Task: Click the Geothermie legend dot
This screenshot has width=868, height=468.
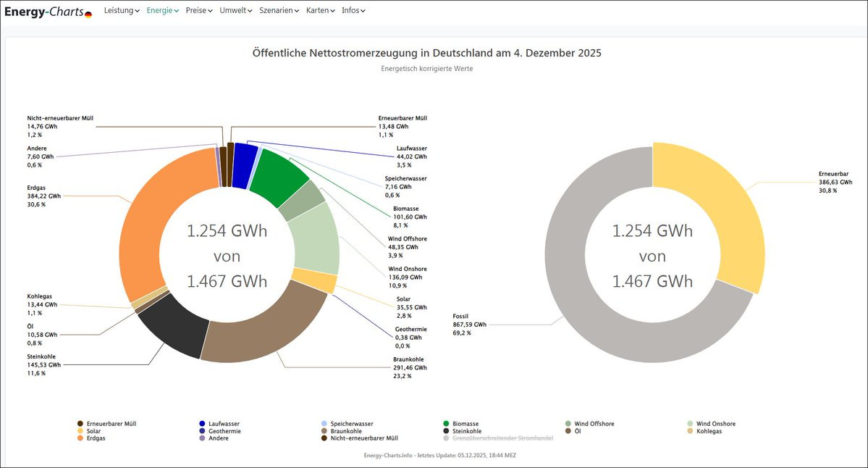Action: tap(202, 431)
